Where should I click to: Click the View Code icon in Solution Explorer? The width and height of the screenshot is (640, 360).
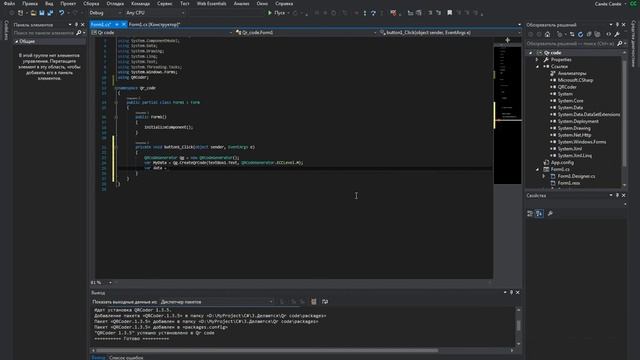point(609,35)
